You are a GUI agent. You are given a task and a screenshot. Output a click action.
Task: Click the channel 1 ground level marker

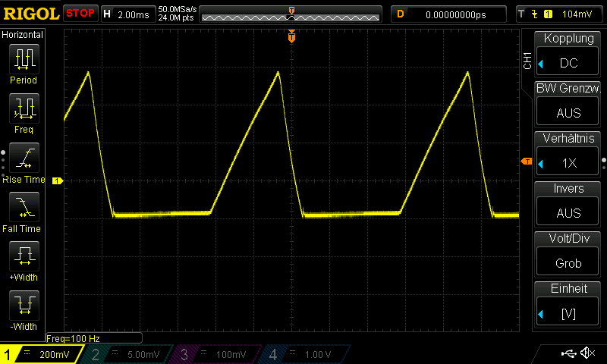click(58, 180)
